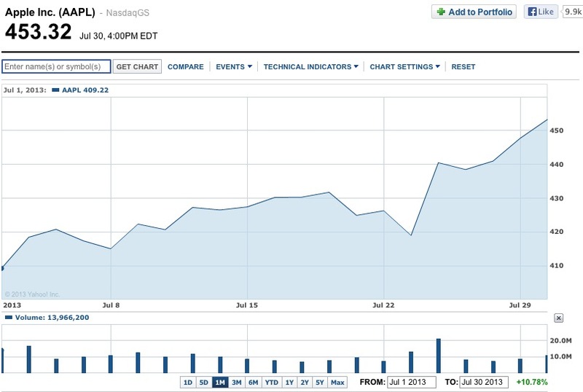The width and height of the screenshot is (583, 392).
Task: Click the Jul 15 axis label
Action: pyautogui.click(x=247, y=305)
